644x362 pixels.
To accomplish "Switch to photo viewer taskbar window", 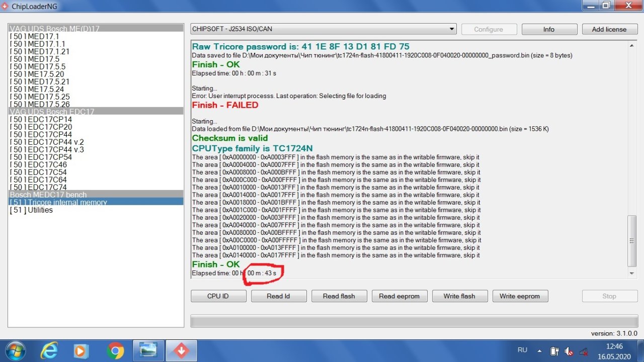I will click(x=148, y=350).
